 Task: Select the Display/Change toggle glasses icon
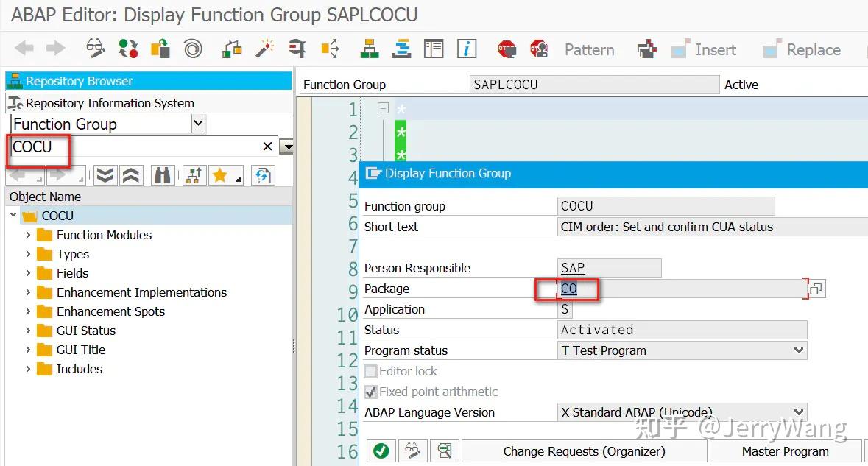[93, 49]
